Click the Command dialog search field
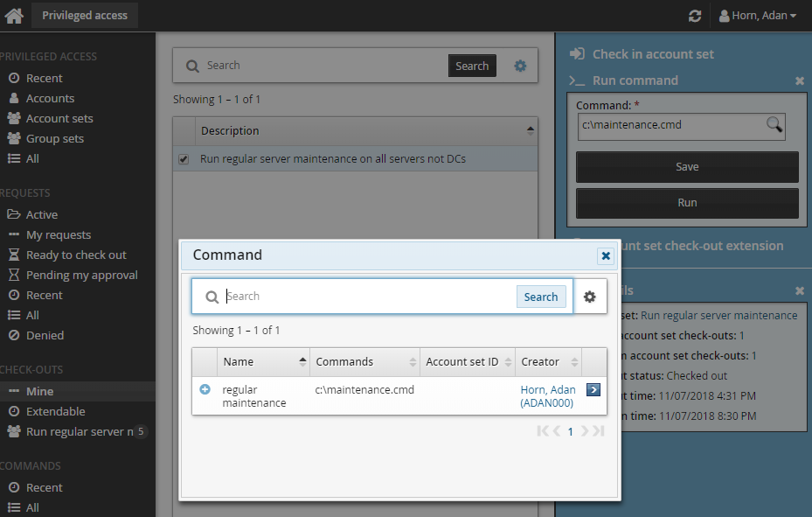 pyautogui.click(x=367, y=297)
